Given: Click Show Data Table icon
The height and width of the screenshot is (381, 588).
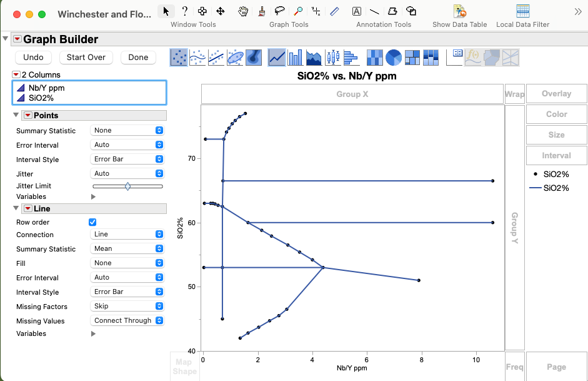Looking at the screenshot, I should click(459, 11).
